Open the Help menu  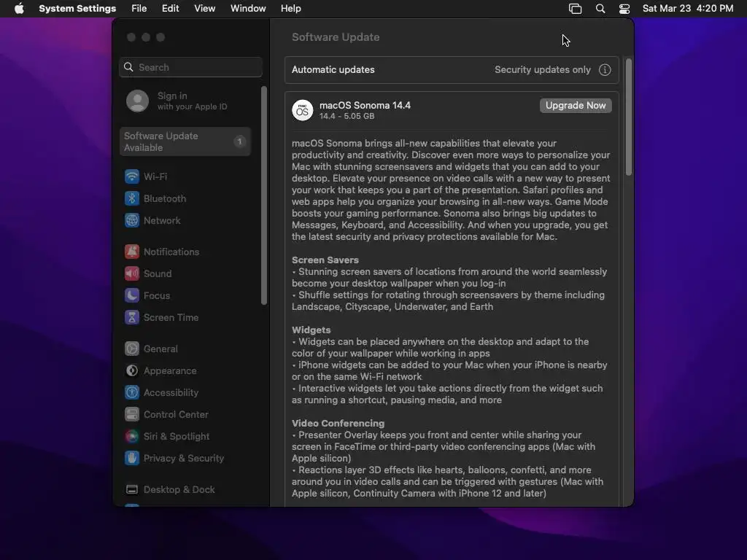pos(290,9)
